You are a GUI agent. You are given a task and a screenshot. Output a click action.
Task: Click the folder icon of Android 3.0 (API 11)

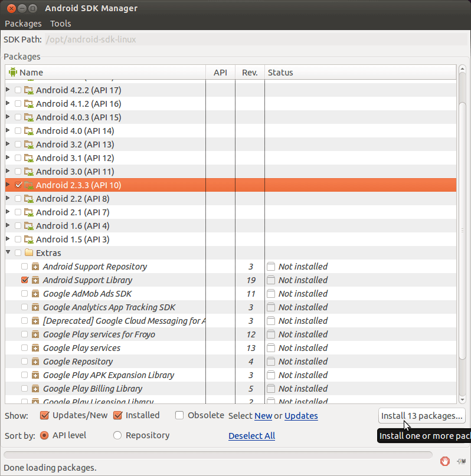point(29,172)
